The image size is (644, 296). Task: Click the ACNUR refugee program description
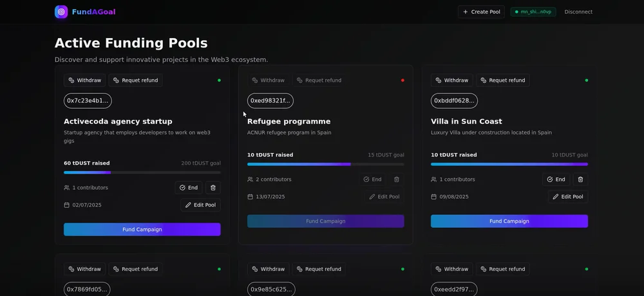(x=289, y=133)
